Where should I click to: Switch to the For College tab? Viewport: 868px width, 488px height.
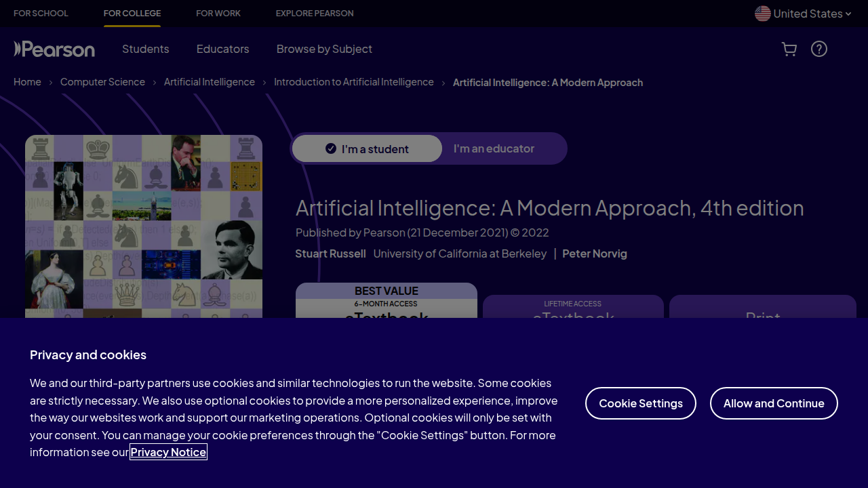pyautogui.click(x=132, y=14)
